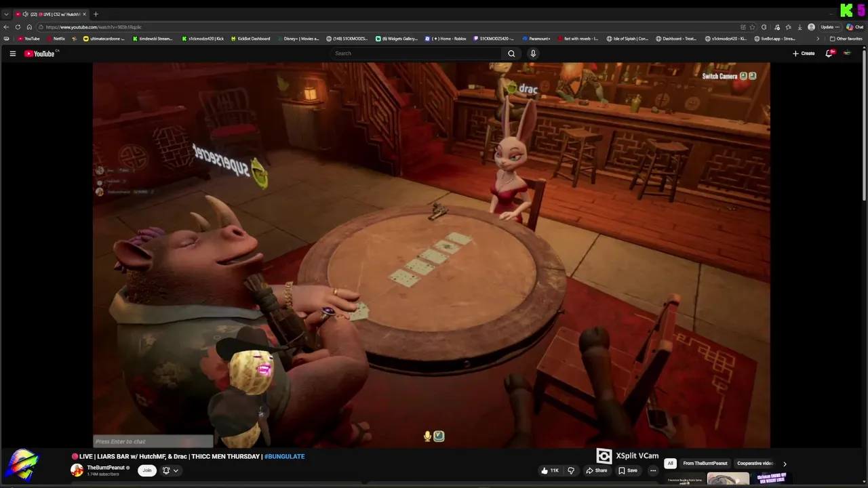Dislike the video with thumbs down
Screen dimensions: 868x488
571,470
